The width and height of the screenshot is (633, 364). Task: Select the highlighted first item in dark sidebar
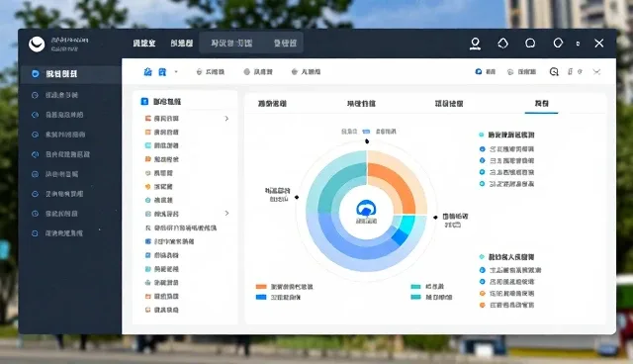pos(70,74)
